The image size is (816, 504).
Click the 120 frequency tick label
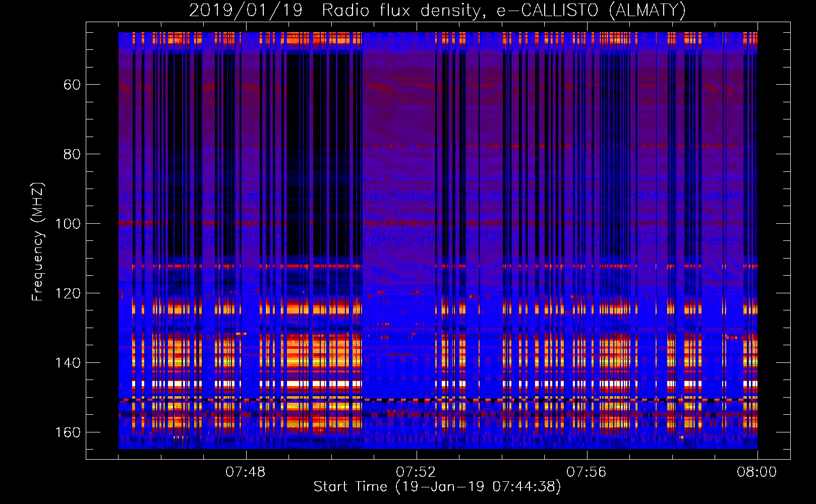68,293
